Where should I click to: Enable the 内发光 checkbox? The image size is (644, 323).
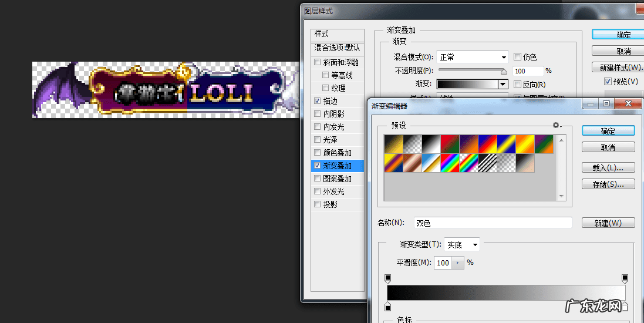[x=317, y=127]
